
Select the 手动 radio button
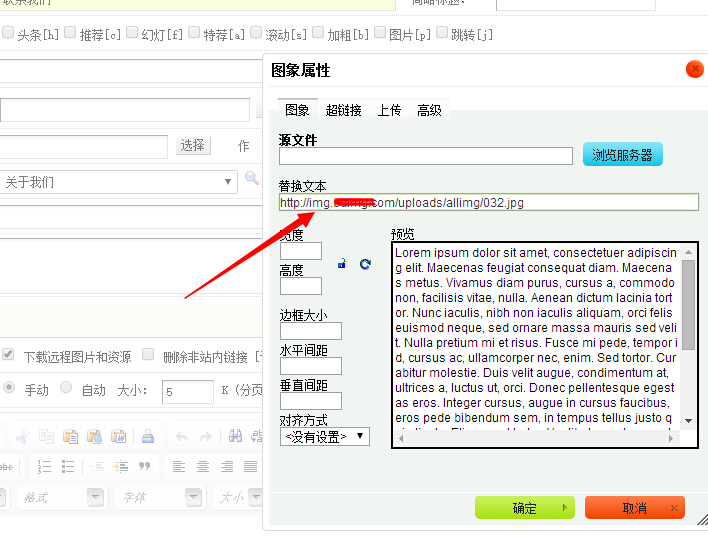pos(9,387)
